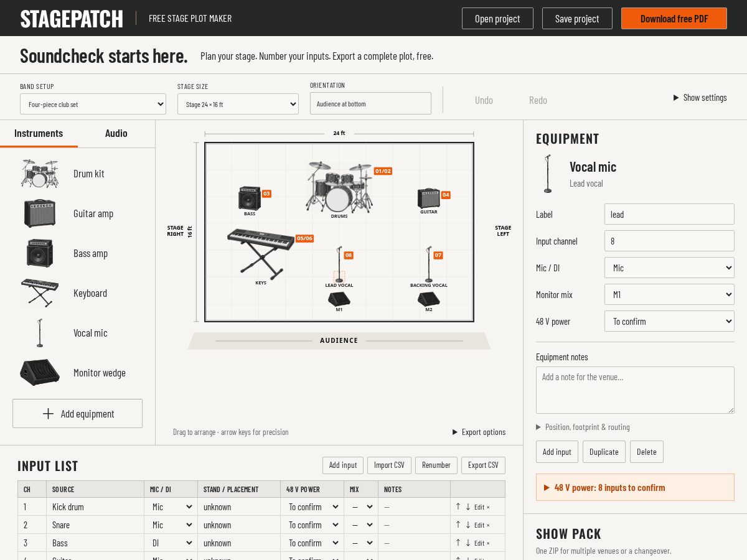Viewport: 747px width, 560px height.
Task: Click the BASS amp on the stage
Action: coord(250,198)
